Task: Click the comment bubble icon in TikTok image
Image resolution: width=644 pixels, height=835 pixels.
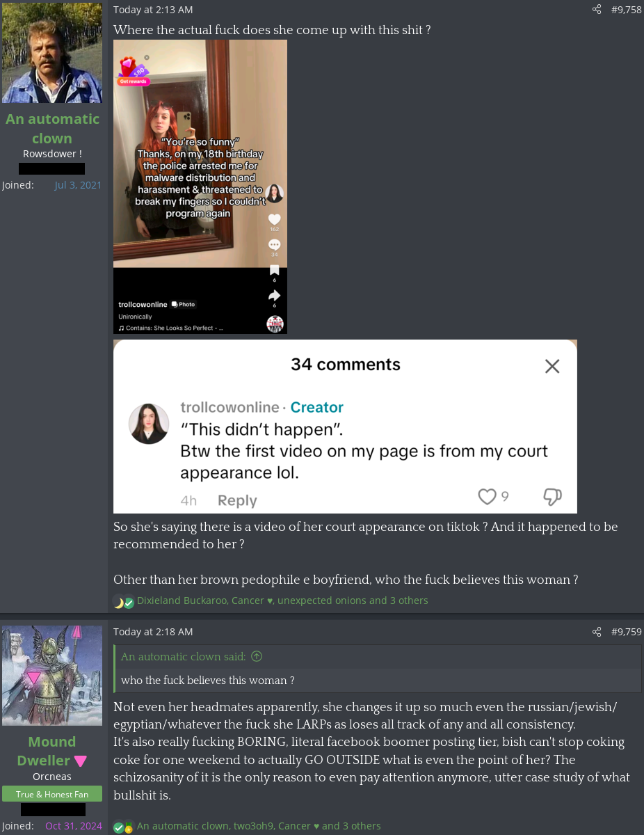Action: click(x=274, y=244)
